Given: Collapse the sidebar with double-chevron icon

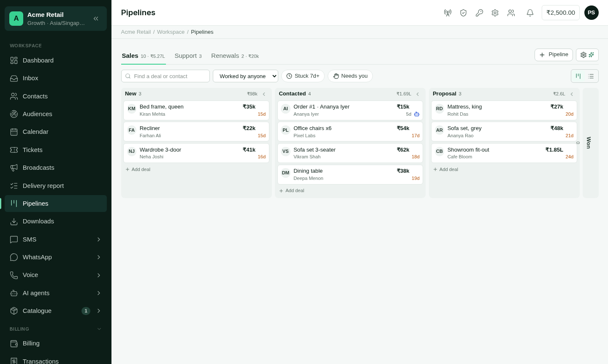Looking at the screenshot, I should coord(96,19).
